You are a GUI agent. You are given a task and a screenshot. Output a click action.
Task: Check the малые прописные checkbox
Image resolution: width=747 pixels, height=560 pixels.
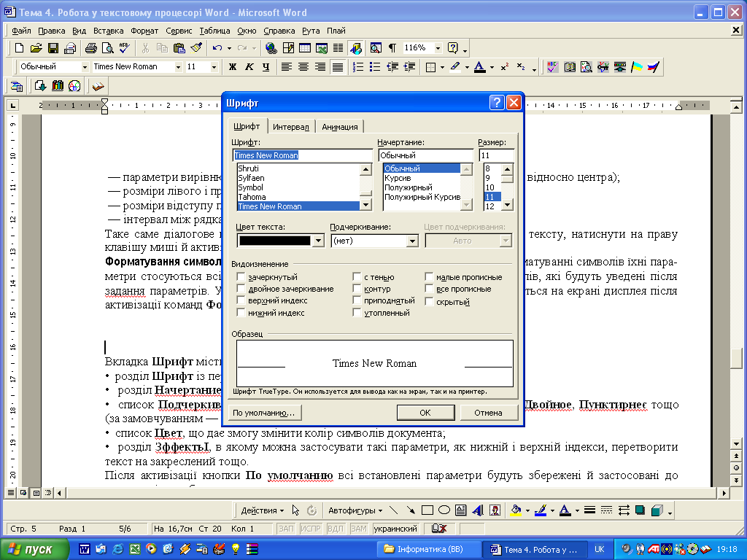429,276
